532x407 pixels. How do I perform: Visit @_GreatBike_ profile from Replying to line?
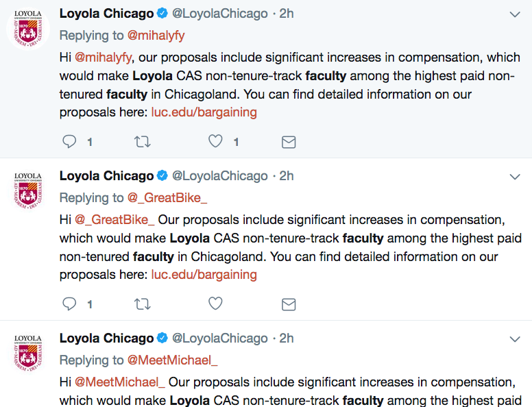pos(167,198)
